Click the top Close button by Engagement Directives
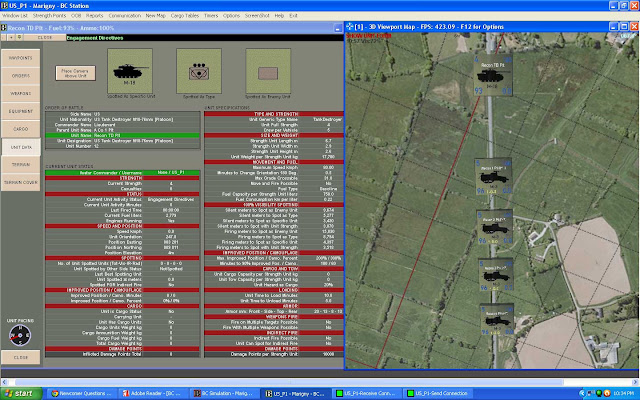This screenshot has height=400, width=640. (x=44, y=38)
